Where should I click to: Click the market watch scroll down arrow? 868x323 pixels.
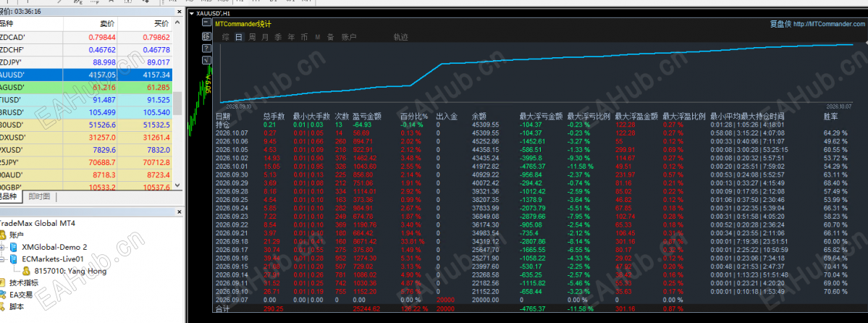pyautogui.click(x=177, y=185)
